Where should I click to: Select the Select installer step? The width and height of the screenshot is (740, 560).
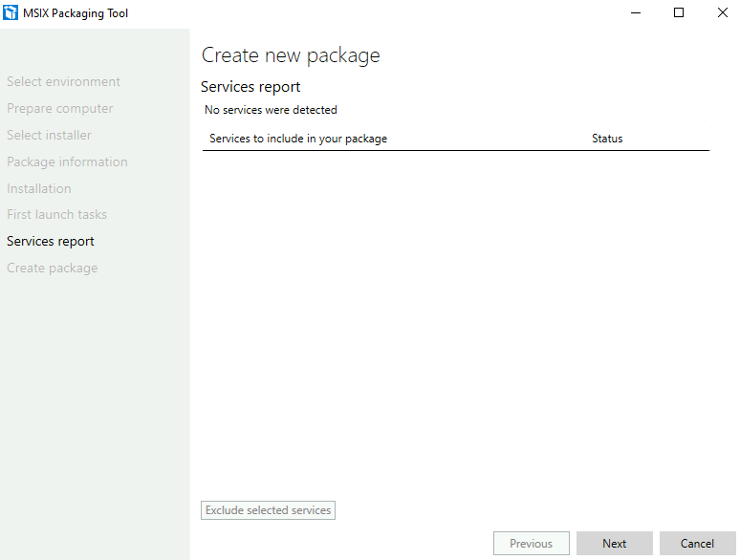pos(49,135)
